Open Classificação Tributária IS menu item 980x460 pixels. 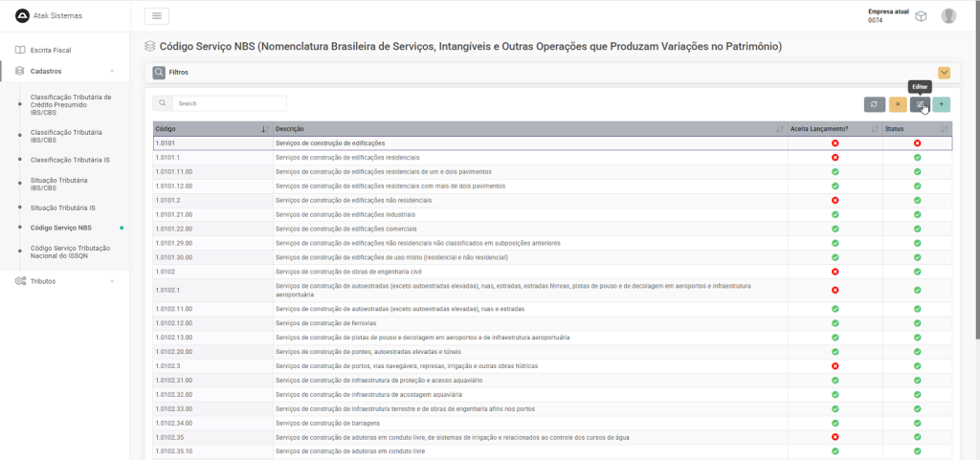(70, 160)
